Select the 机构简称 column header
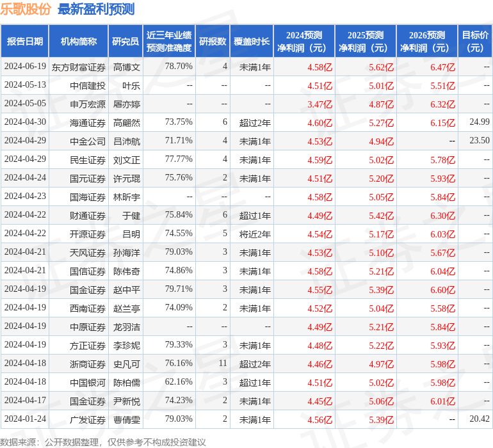The height and width of the screenshot is (448, 493). 79,41
